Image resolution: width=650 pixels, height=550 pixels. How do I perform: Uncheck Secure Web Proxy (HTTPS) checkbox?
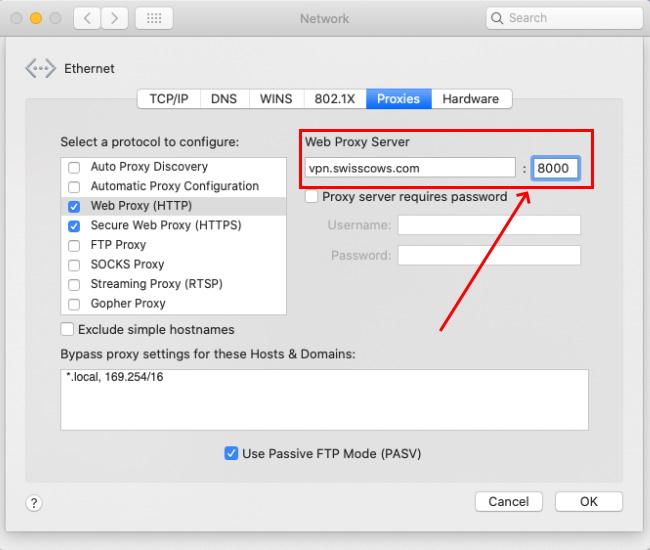coord(74,226)
